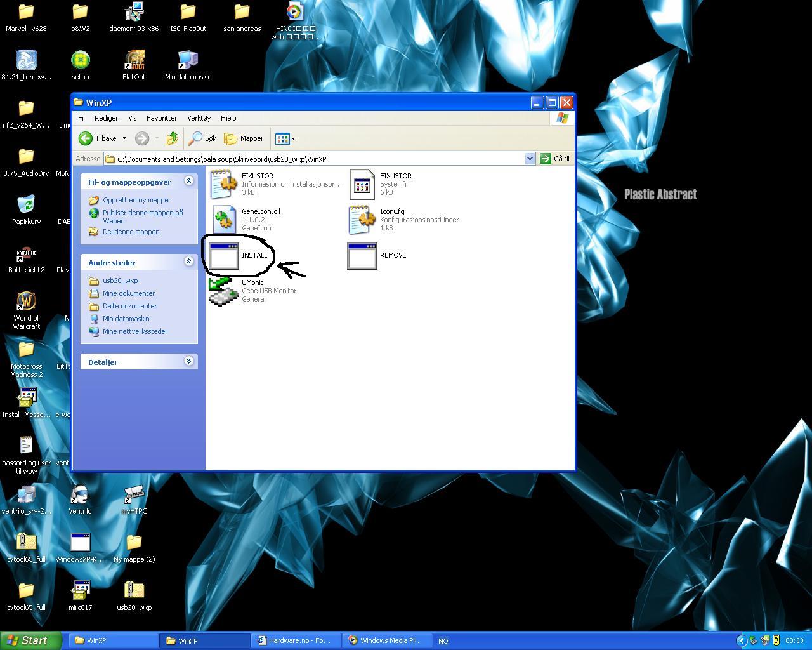
Task: Open the Verktøy menu
Action: (199, 118)
